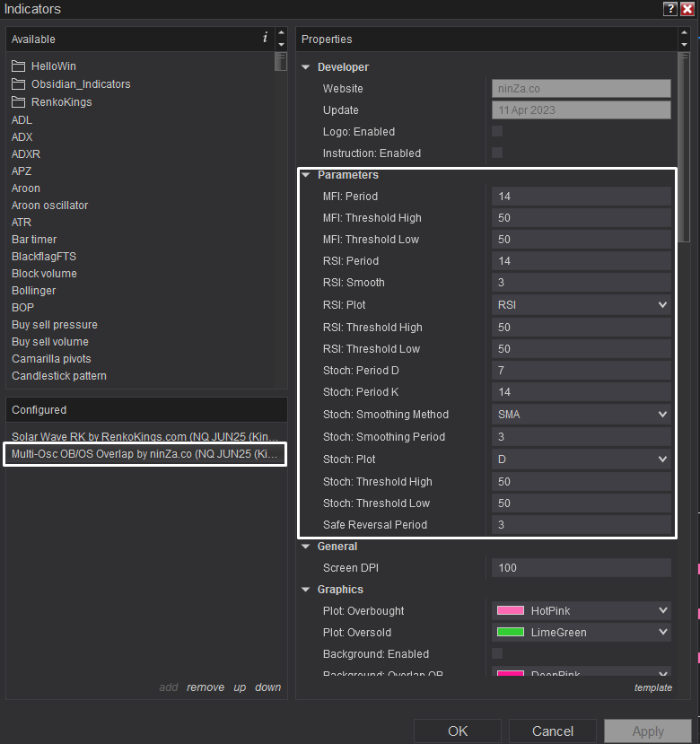Close the Indicators dialog
700x744 pixels.
(x=687, y=9)
